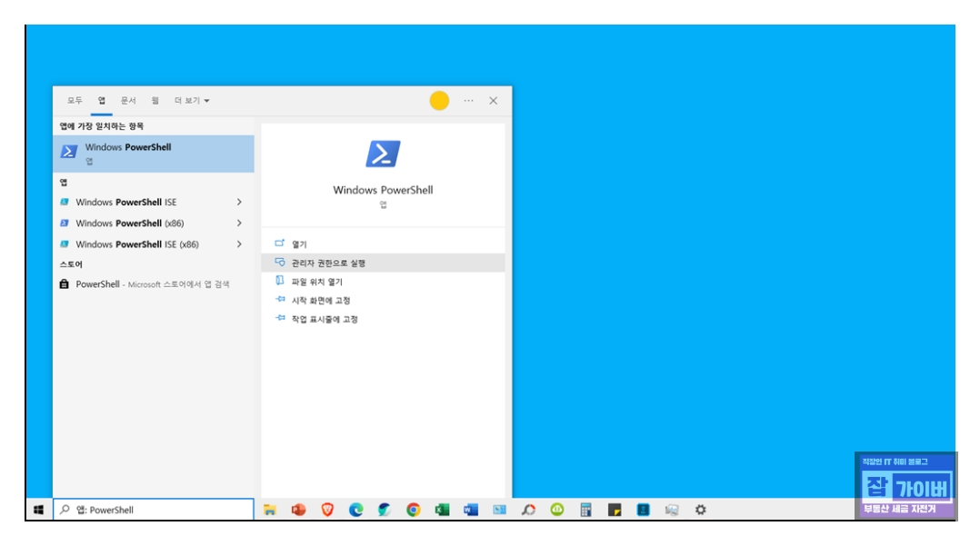Screen dimensions: 980x546
Task: Click the Windows PowerShell ISE app icon
Action: [65, 202]
